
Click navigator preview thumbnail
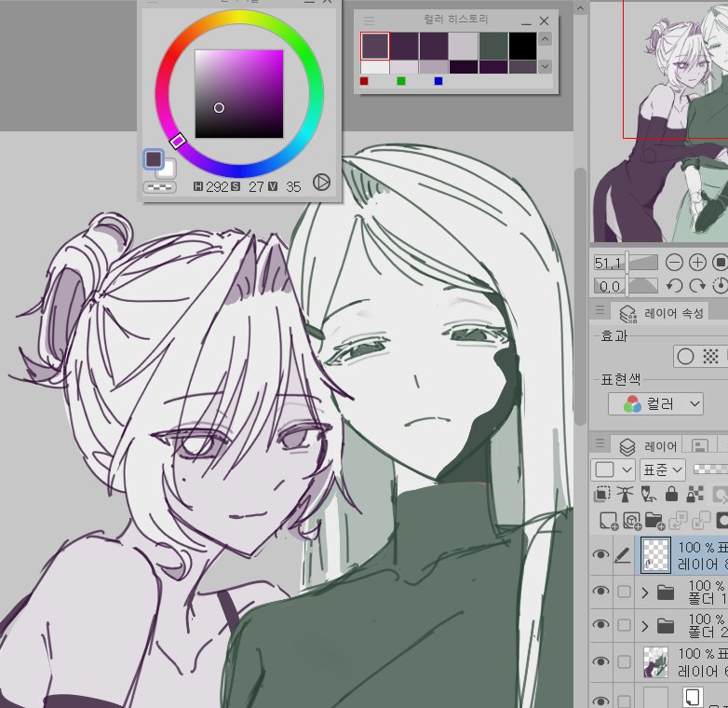pos(660,122)
